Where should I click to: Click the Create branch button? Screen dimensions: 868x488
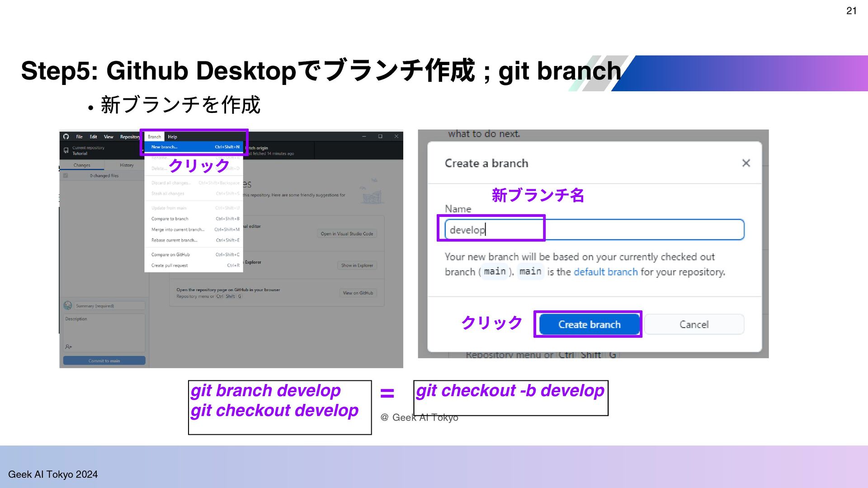pyautogui.click(x=590, y=324)
